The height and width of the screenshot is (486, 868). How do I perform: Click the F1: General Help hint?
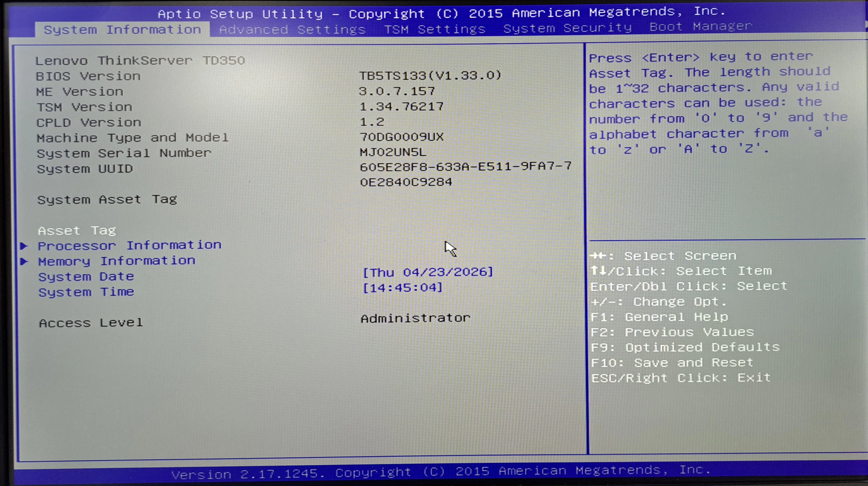(659, 317)
